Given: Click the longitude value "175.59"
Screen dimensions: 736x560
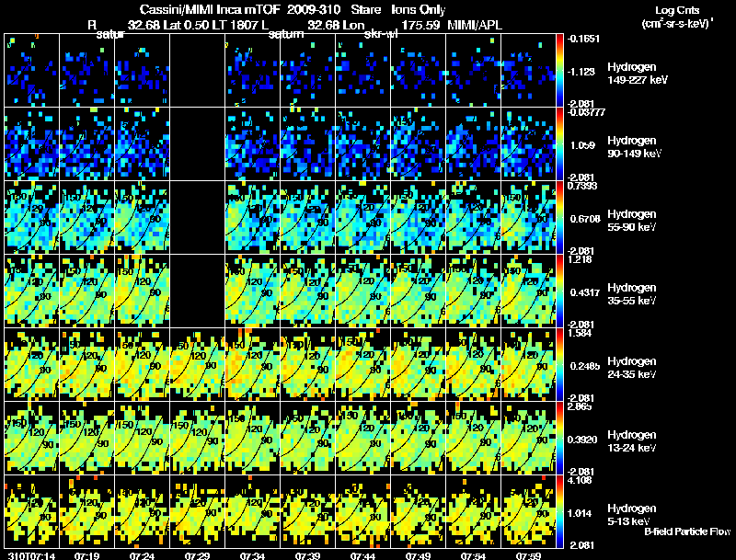Looking at the screenshot, I should coord(420,25).
